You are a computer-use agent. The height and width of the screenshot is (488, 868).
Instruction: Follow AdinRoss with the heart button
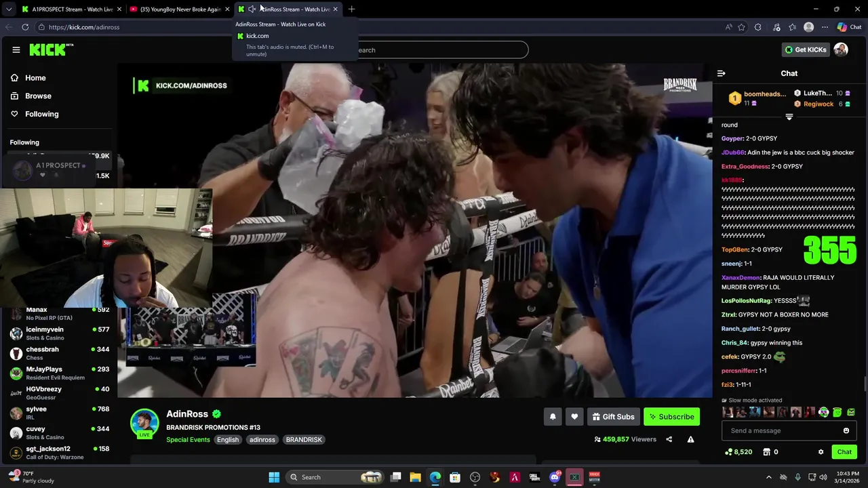[574, 417]
